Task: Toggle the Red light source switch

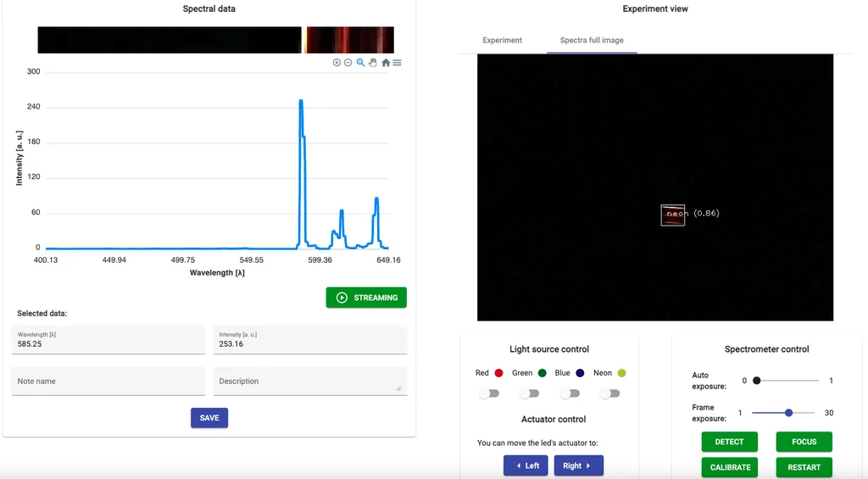Action: (x=489, y=393)
